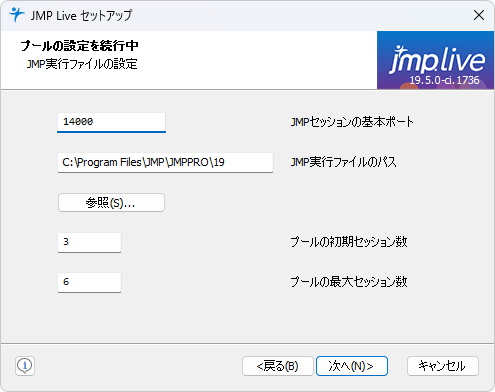Click the JMP Live logo in title bar
The width and height of the screenshot is (495, 392).
[x=16, y=15]
